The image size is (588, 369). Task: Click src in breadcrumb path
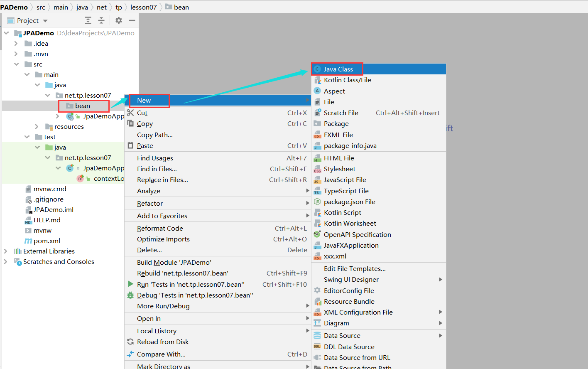point(41,7)
